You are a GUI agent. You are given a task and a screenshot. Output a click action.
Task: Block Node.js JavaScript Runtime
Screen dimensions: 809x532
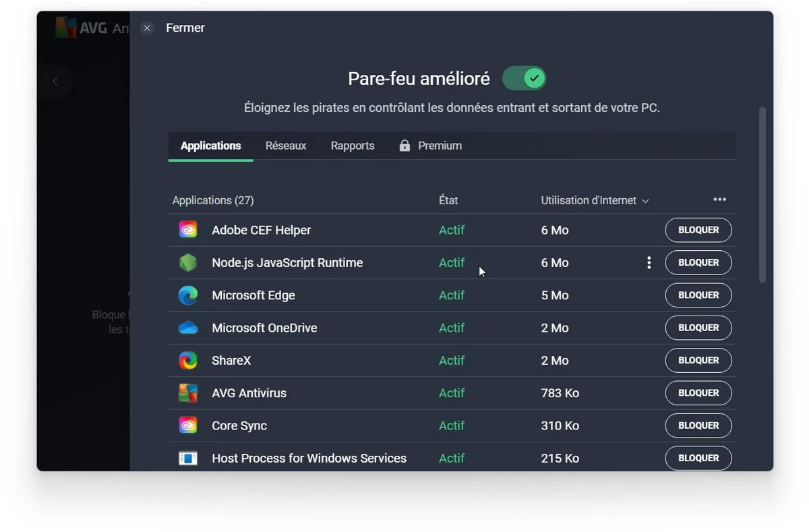pyautogui.click(x=698, y=263)
